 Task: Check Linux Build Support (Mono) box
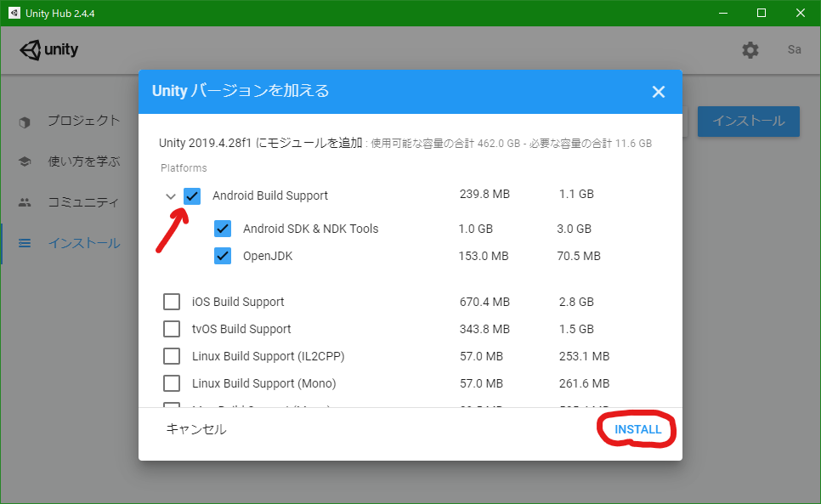click(x=172, y=383)
